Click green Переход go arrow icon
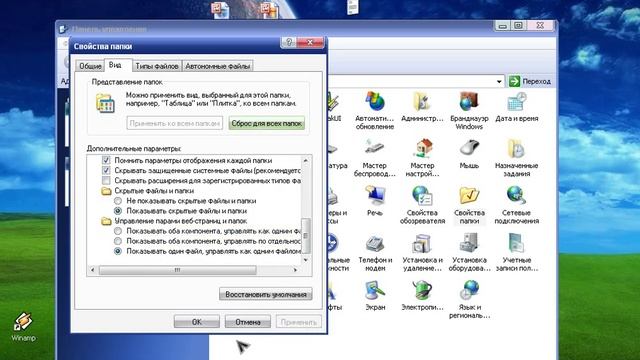This screenshot has width=640, height=360. click(x=514, y=81)
